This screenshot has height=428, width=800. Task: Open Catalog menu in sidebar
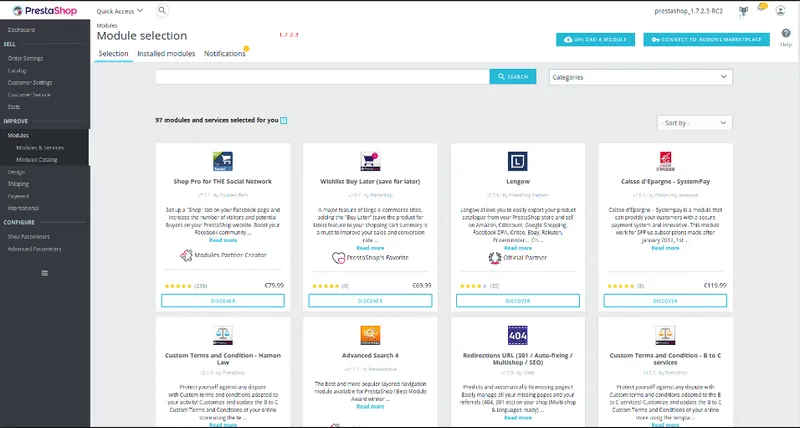pos(17,70)
